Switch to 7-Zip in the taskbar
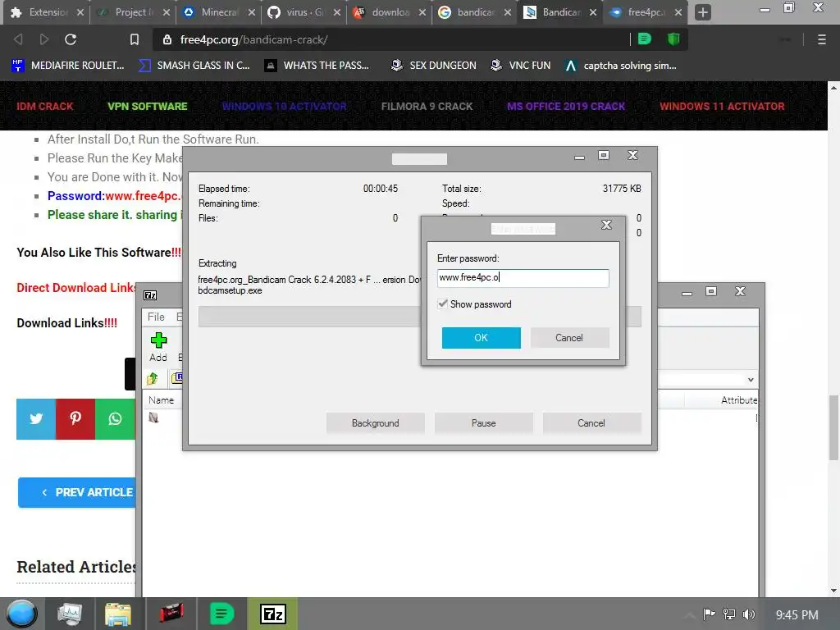The height and width of the screenshot is (630, 840). 272,614
